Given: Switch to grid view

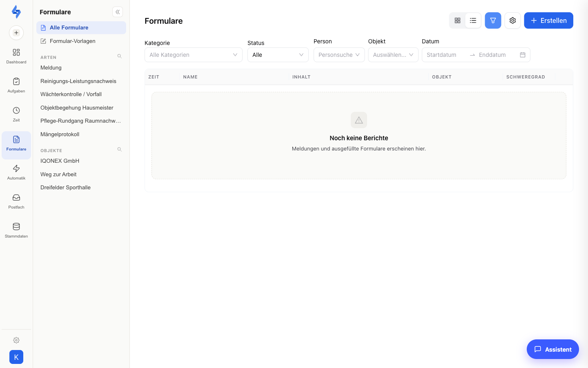Looking at the screenshot, I should pyautogui.click(x=457, y=20).
